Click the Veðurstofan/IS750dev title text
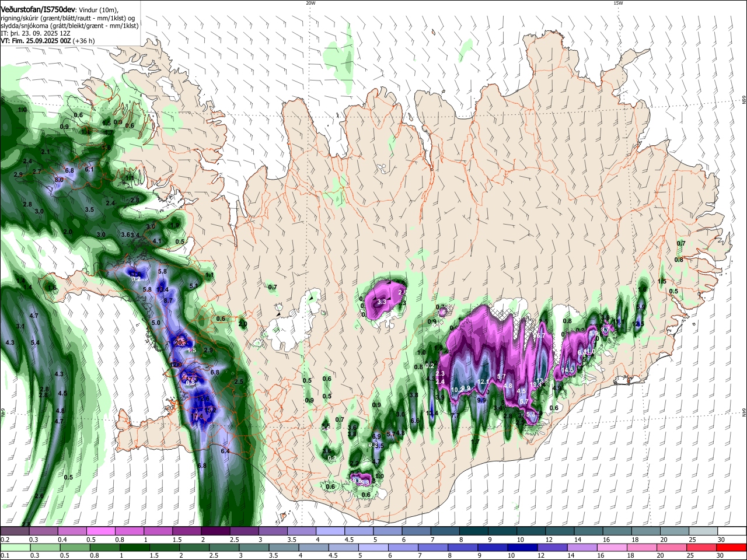The width and height of the screenshot is (747, 560). coord(38,9)
